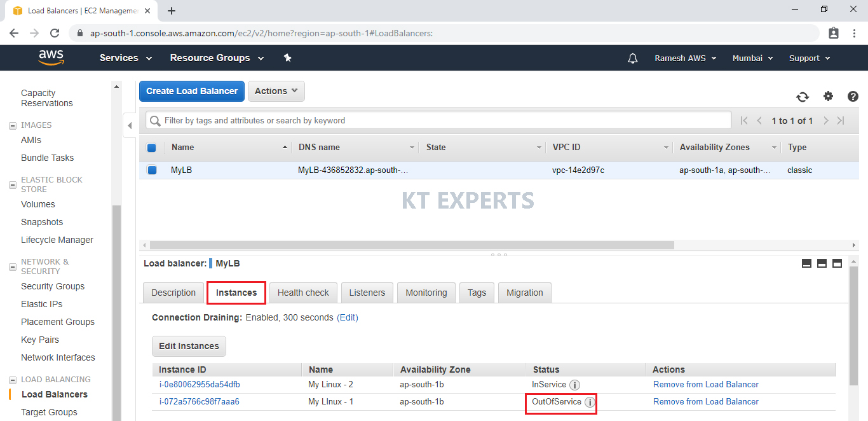Open instance i-072a5766c98f7aaa6 link
This screenshot has height=421, width=868.
199,402
